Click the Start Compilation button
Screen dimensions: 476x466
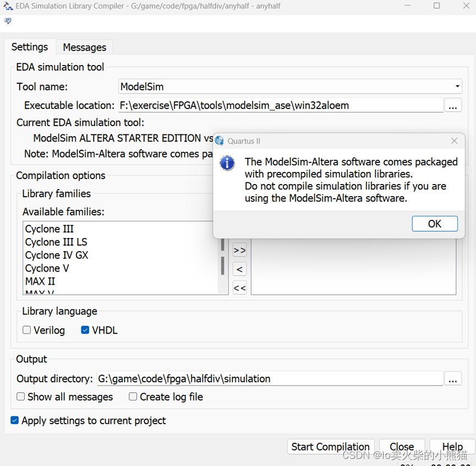(330, 447)
